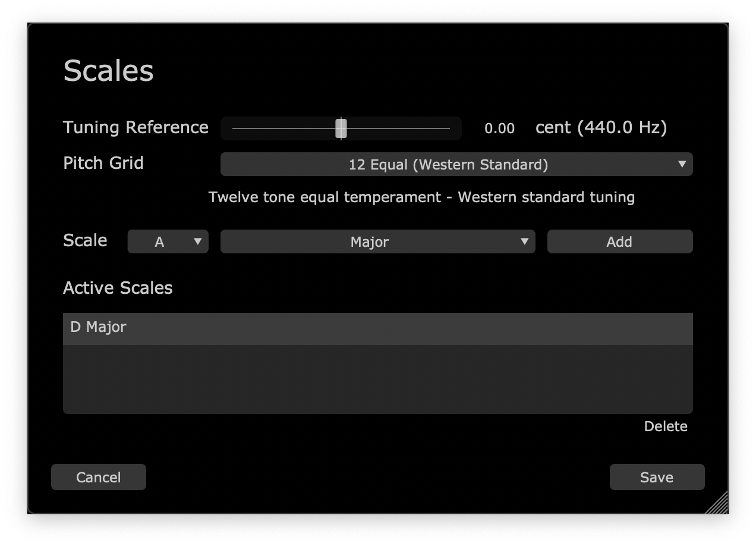Click the 440.0 Hz cent readout

(x=601, y=127)
